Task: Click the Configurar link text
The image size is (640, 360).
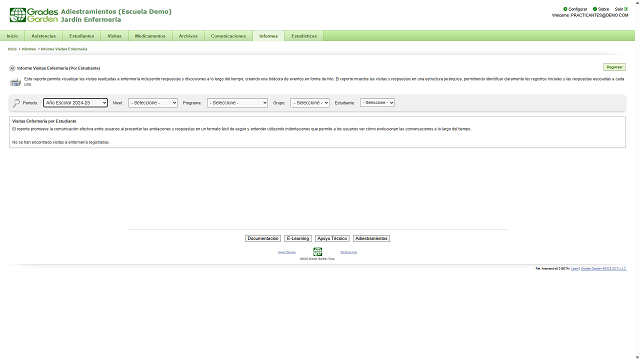Action: 578,9
